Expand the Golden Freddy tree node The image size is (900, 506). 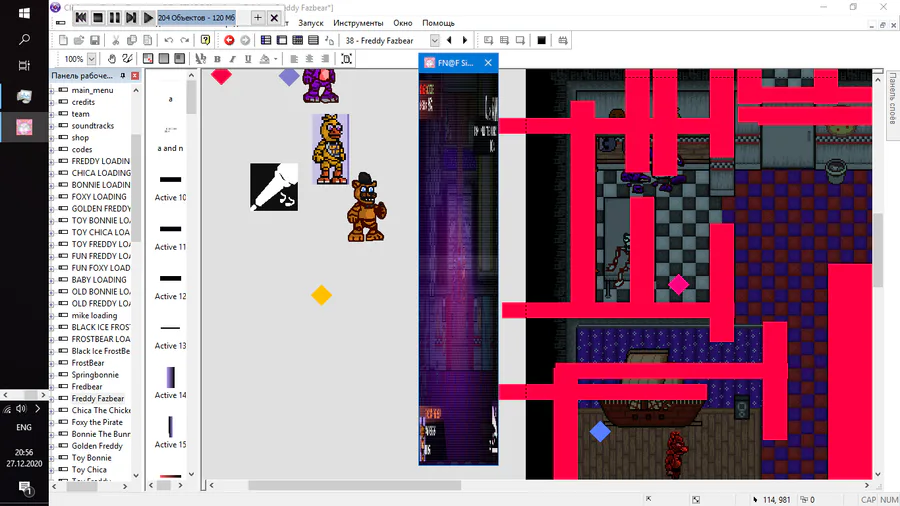pos(52,446)
